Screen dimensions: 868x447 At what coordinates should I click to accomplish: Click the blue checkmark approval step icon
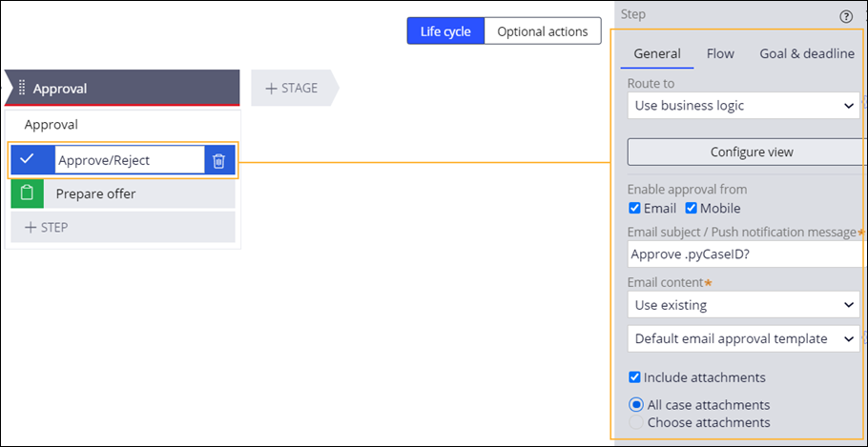click(27, 160)
